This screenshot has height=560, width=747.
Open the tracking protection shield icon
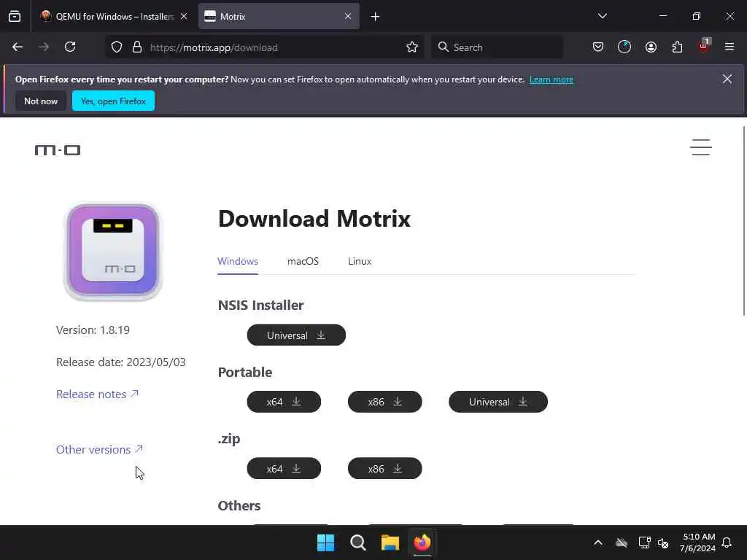point(117,47)
